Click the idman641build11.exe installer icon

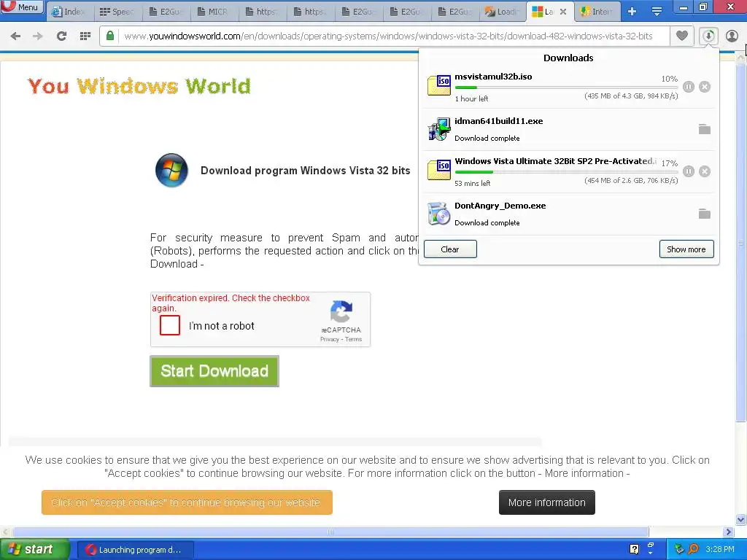(x=438, y=129)
